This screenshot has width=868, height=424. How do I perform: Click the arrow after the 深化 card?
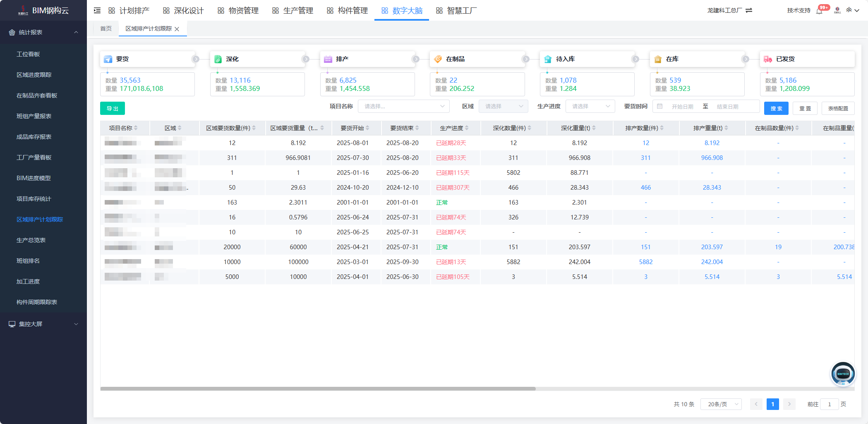click(306, 59)
